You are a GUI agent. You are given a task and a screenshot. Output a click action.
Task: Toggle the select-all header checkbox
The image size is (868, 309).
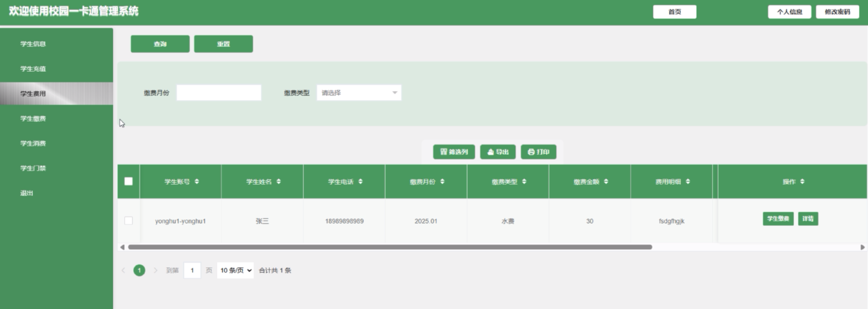click(x=128, y=181)
